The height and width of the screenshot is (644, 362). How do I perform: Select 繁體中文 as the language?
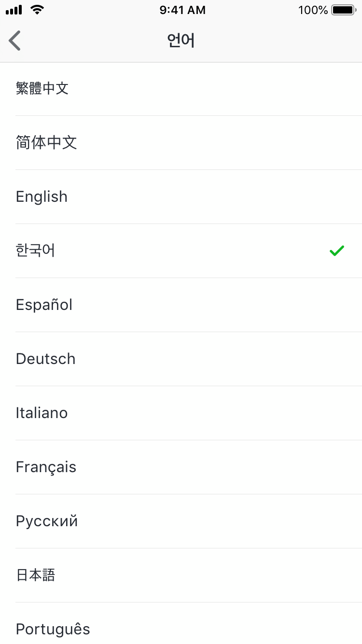tap(42, 88)
